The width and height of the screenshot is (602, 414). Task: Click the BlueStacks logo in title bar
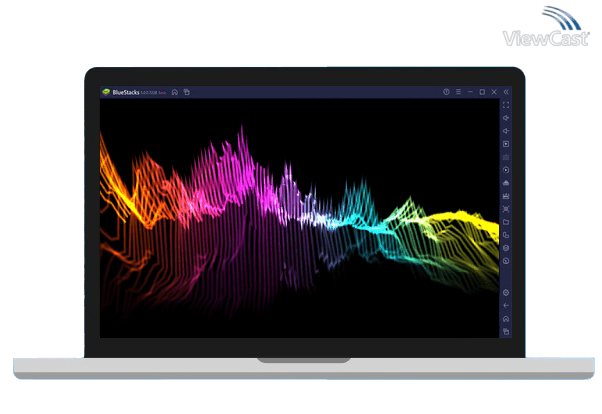click(106, 92)
